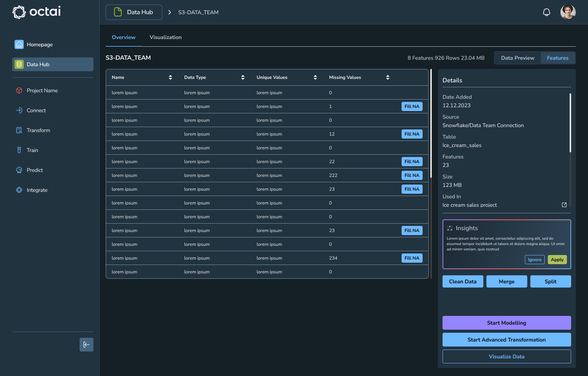Open the user profile avatar

(568, 12)
